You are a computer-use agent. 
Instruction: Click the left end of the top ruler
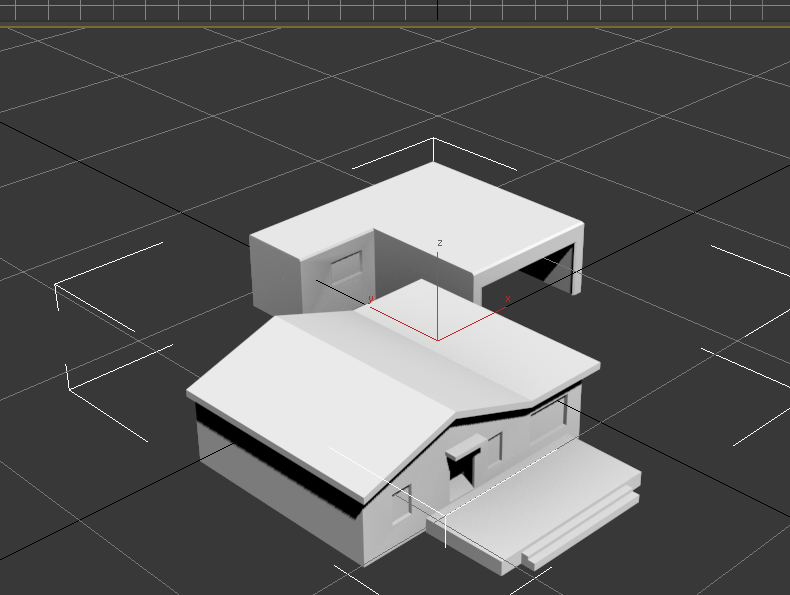tap(5, 10)
